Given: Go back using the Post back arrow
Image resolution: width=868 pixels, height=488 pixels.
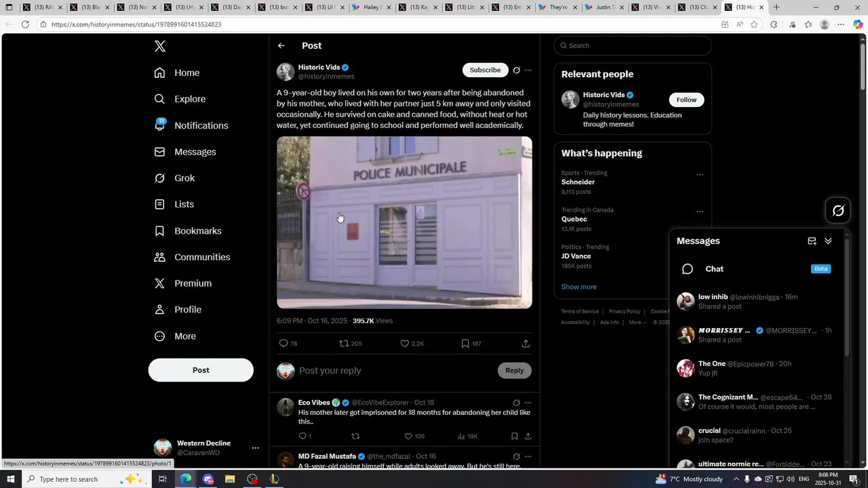Looking at the screenshot, I should point(281,45).
